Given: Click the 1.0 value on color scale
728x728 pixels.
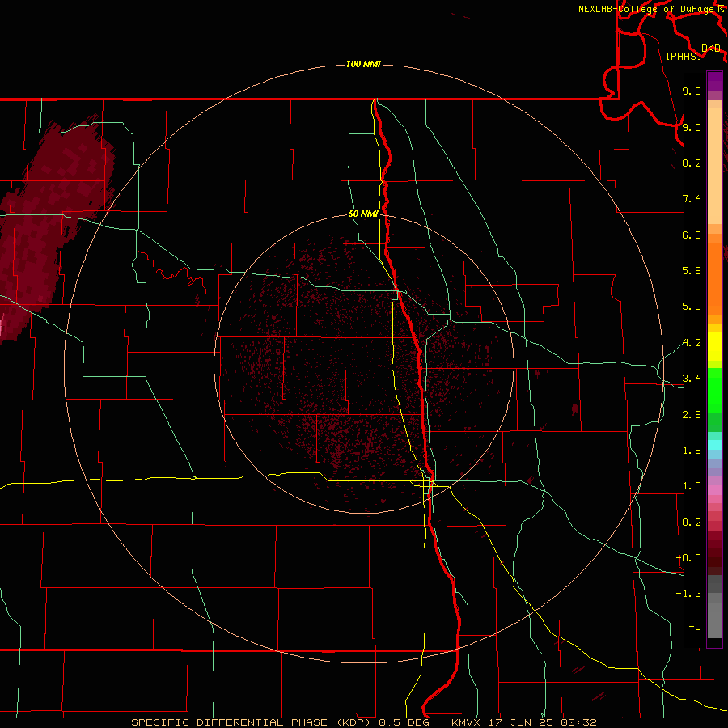Looking at the screenshot, I should tap(692, 486).
